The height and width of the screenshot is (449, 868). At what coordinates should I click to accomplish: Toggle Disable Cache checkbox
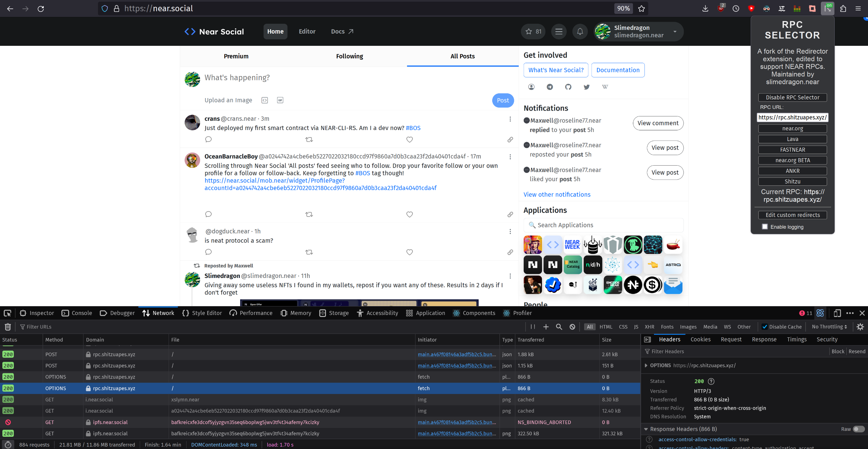click(765, 327)
